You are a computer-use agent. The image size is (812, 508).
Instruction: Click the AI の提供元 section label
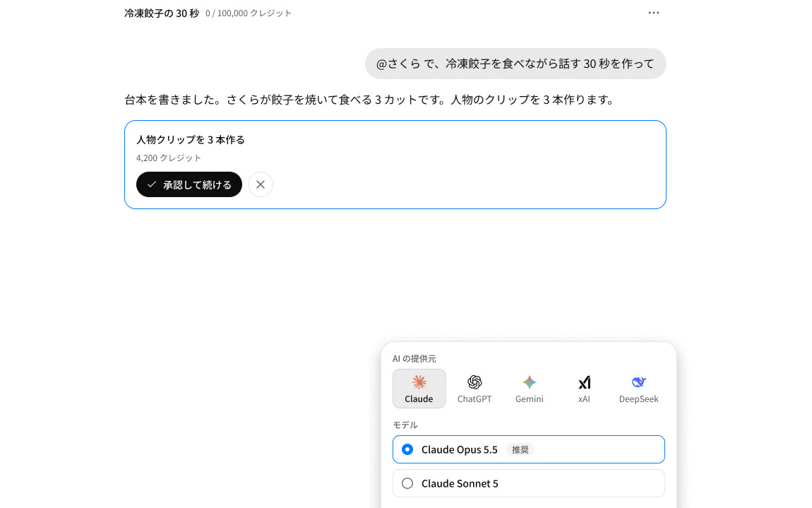tap(414, 359)
